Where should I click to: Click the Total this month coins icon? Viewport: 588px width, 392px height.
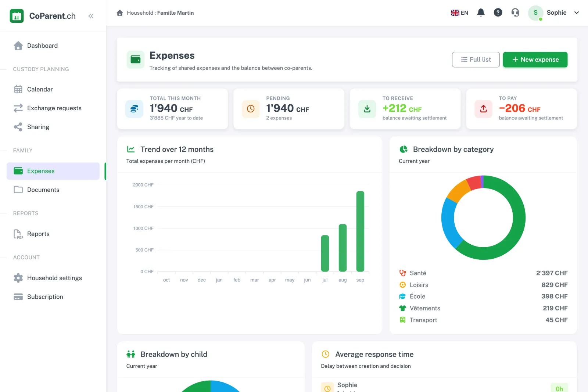coord(135,109)
